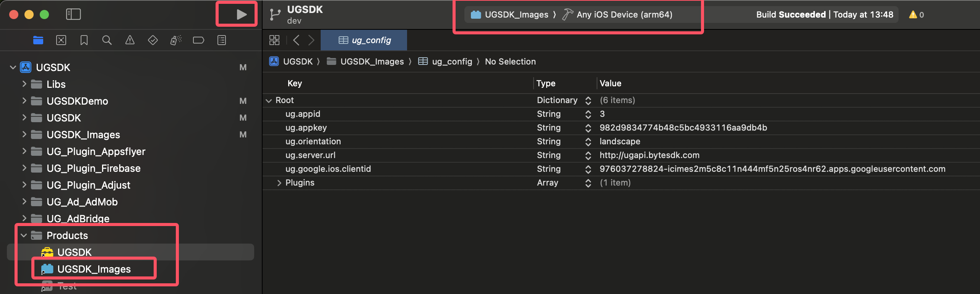Expand the Plugins array row
The image size is (980, 294).
click(x=279, y=183)
